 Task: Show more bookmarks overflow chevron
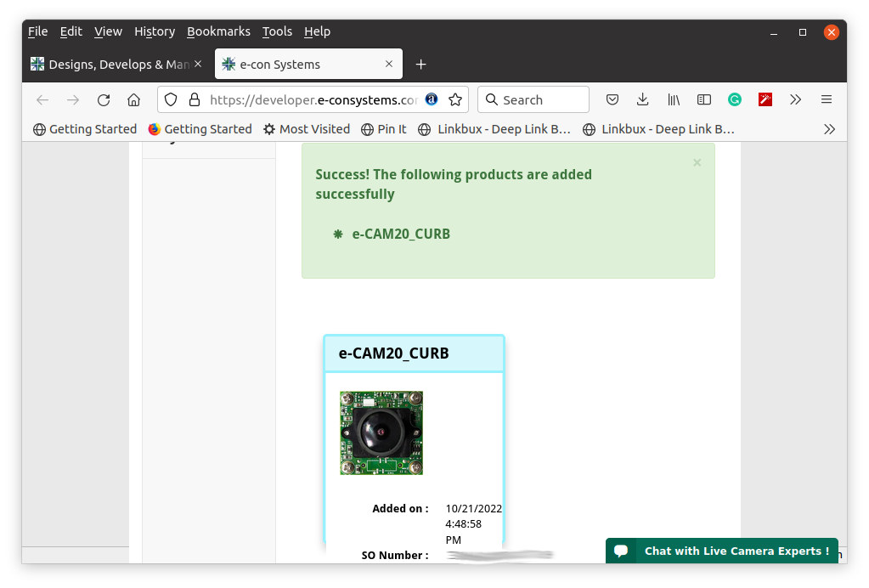point(829,129)
